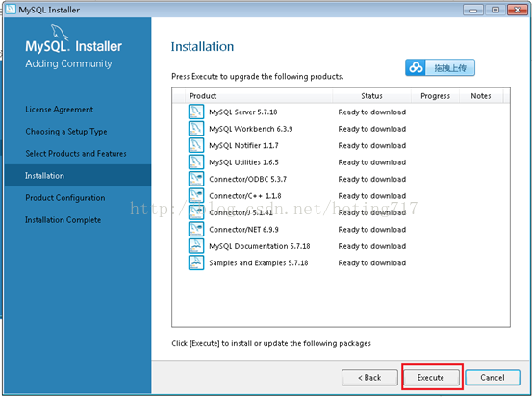This screenshot has height=397, width=532.
Task: Click the Execute button
Action: [x=431, y=378]
